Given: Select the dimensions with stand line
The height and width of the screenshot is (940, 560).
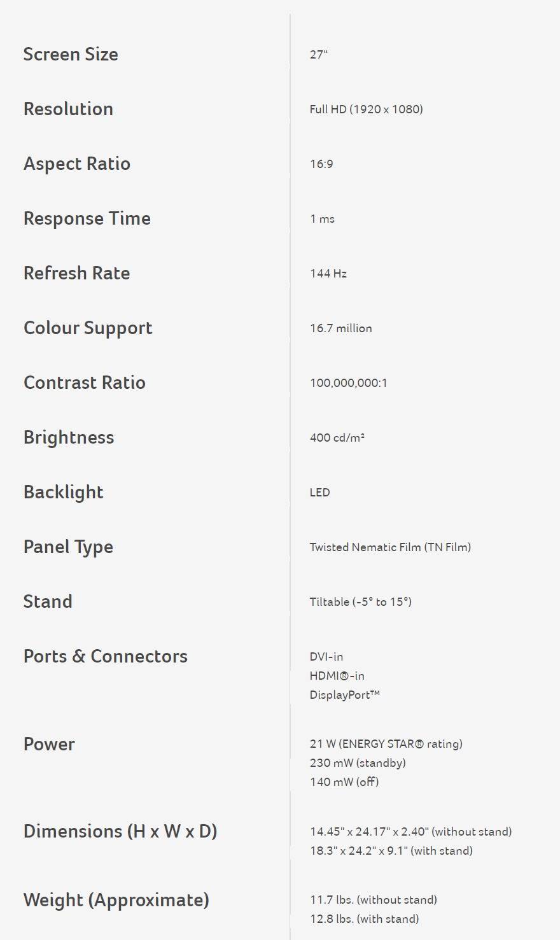Looking at the screenshot, I should coord(391,851).
